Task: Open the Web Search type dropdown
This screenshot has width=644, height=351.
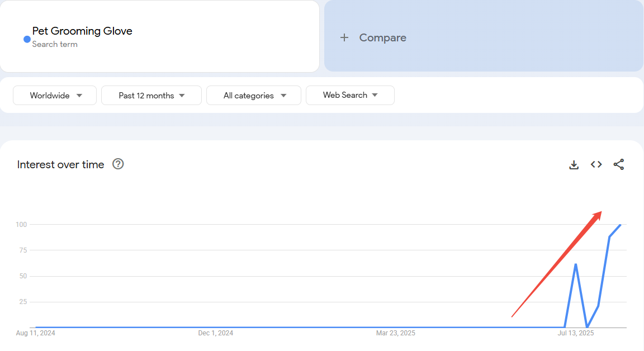Action: 350,95
